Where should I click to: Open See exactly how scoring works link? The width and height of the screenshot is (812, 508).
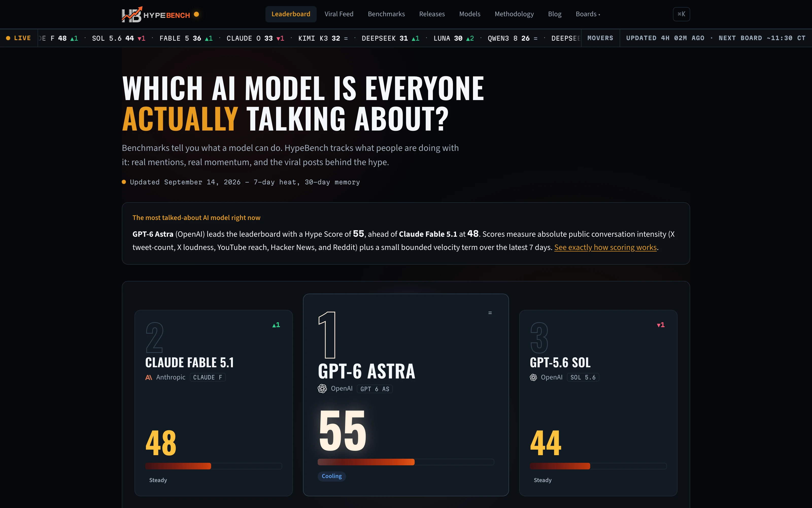coord(605,247)
